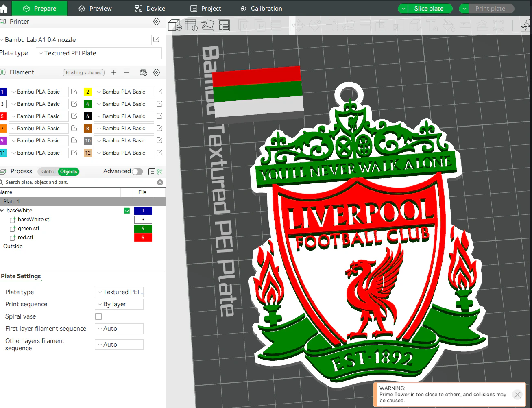Switch to the Preview tab
The width and height of the screenshot is (532, 408).
pyautogui.click(x=95, y=9)
